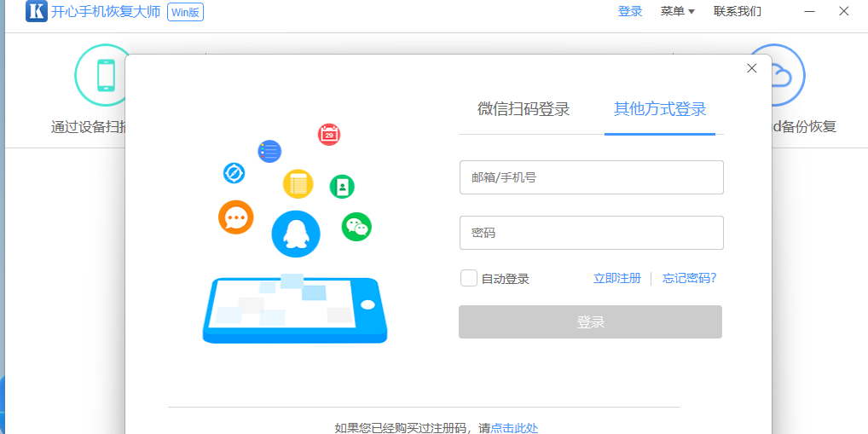Click the yellow notes icon
Screen dimensions: 868x434
click(x=298, y=183)
